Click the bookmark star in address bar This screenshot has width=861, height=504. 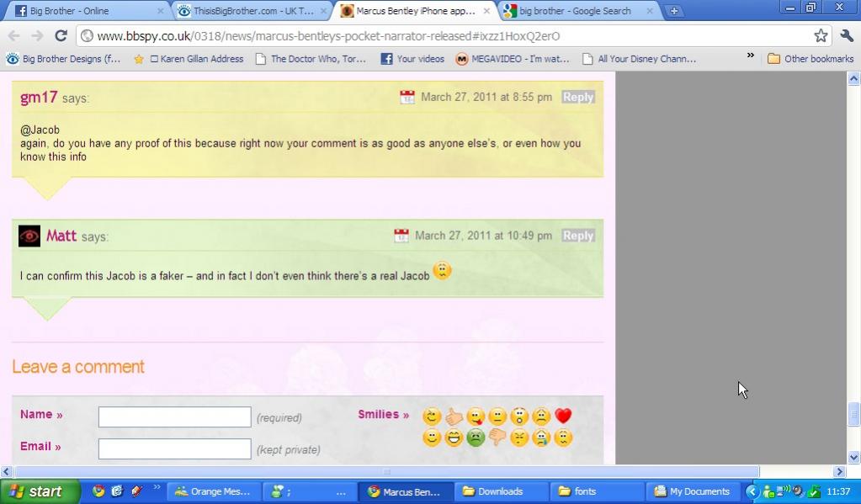(821, 35)
